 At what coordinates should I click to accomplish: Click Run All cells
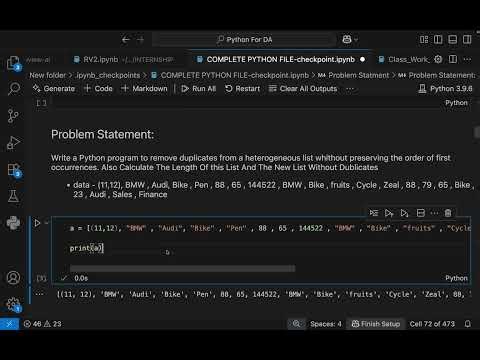(x=199, y=89)
